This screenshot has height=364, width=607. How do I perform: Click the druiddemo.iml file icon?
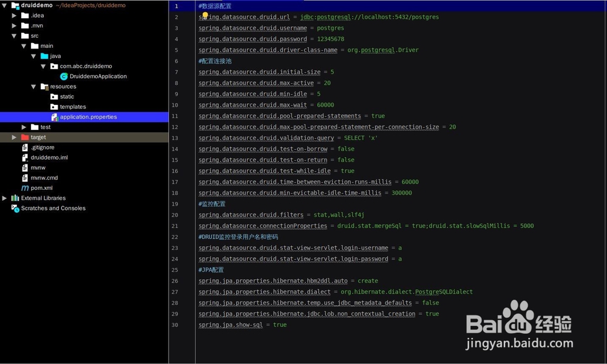click(25, 158)
